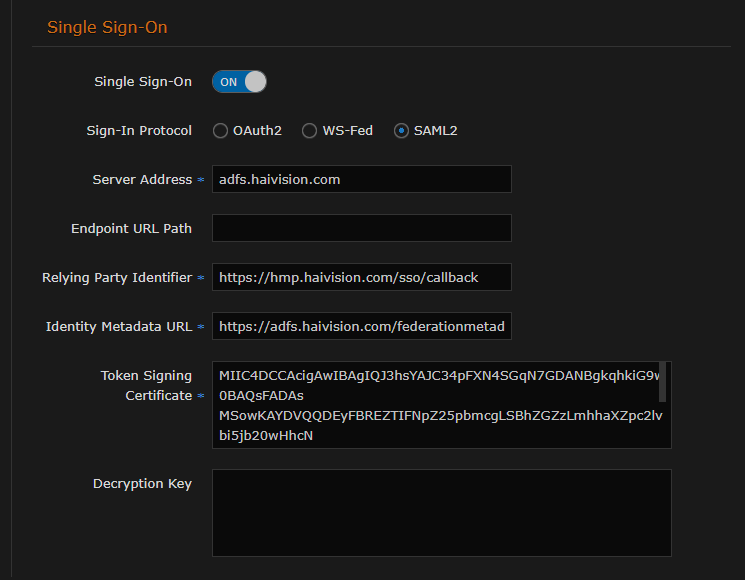Focus the empty Endpoint URL Path field

(x=361, y=228)
